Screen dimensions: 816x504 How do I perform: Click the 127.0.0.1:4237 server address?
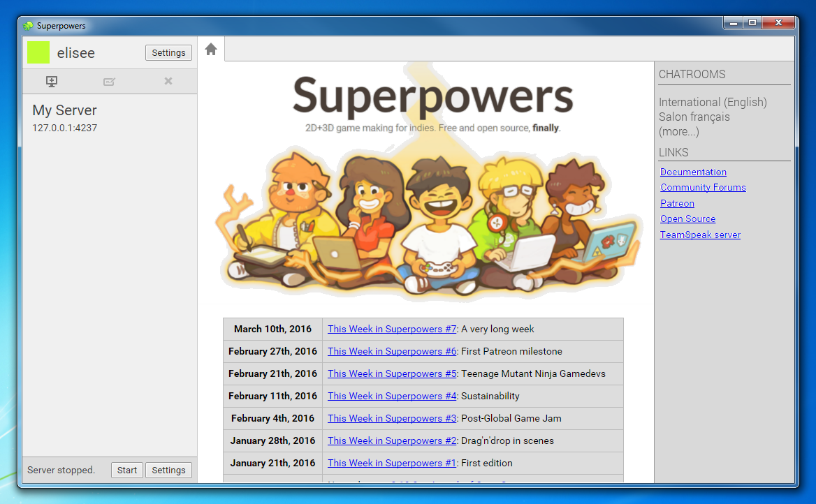coord(64,128)
